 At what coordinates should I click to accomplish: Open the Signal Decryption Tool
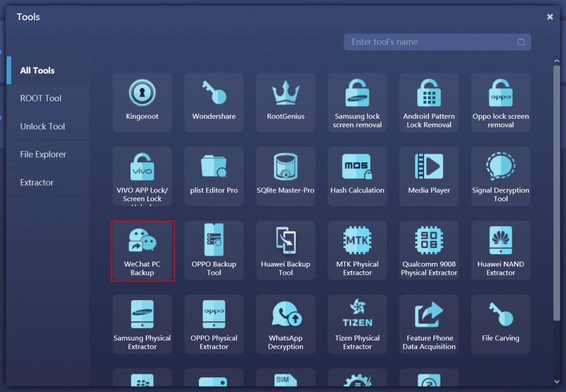(500, 176)
